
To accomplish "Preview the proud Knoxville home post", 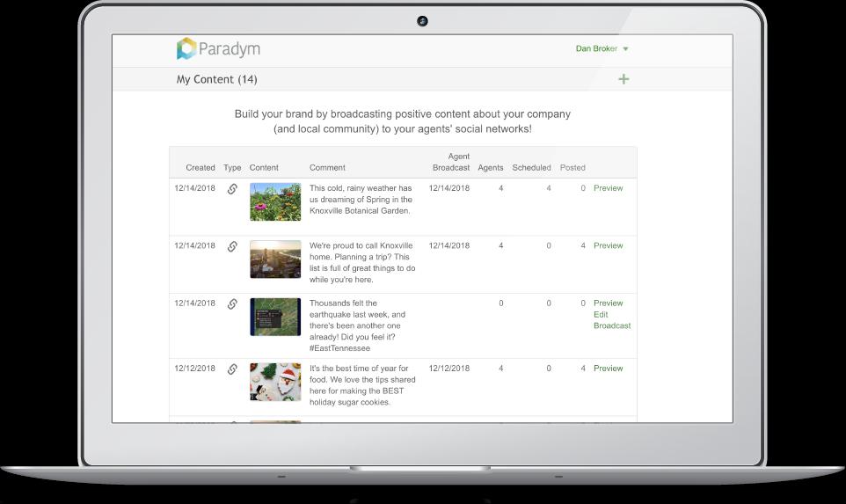I will 608,245.
